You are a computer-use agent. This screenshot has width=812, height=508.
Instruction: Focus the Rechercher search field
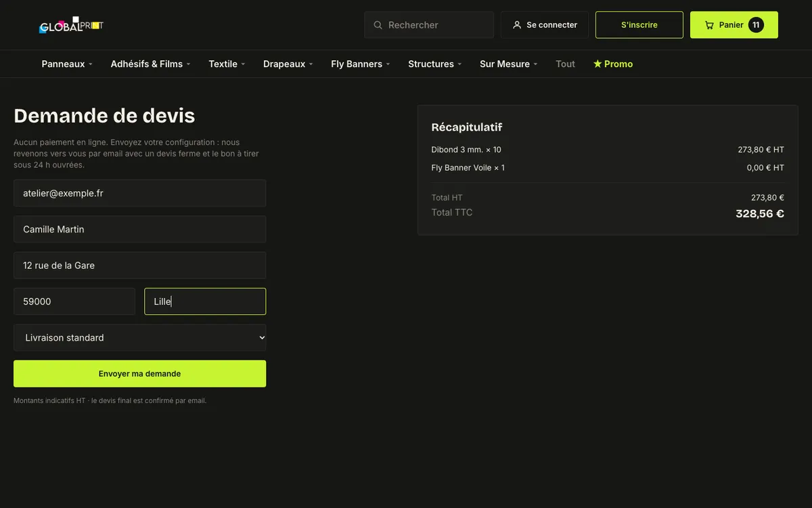pyautogui.click(x=429, y=25)
